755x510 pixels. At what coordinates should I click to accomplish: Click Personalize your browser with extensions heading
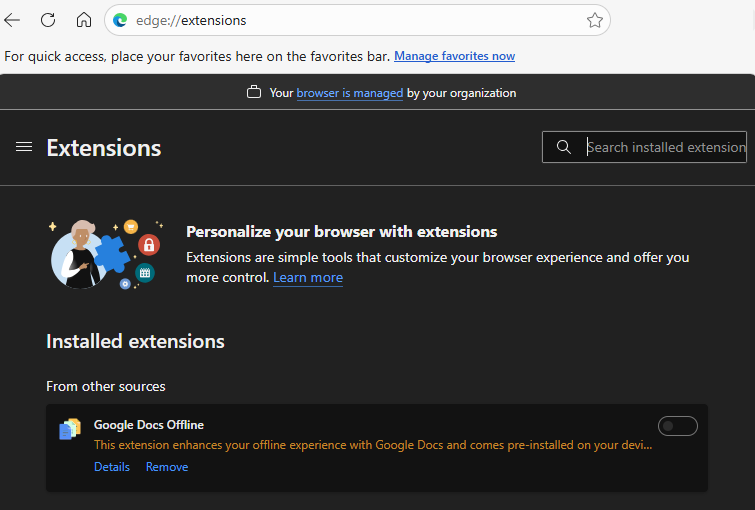342,232
